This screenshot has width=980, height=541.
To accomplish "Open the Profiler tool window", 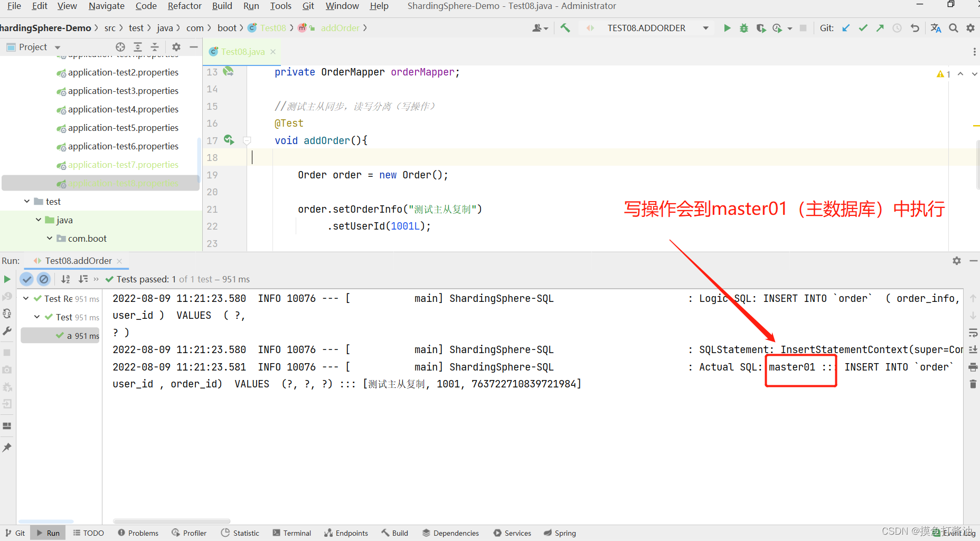I will (189, 533).
